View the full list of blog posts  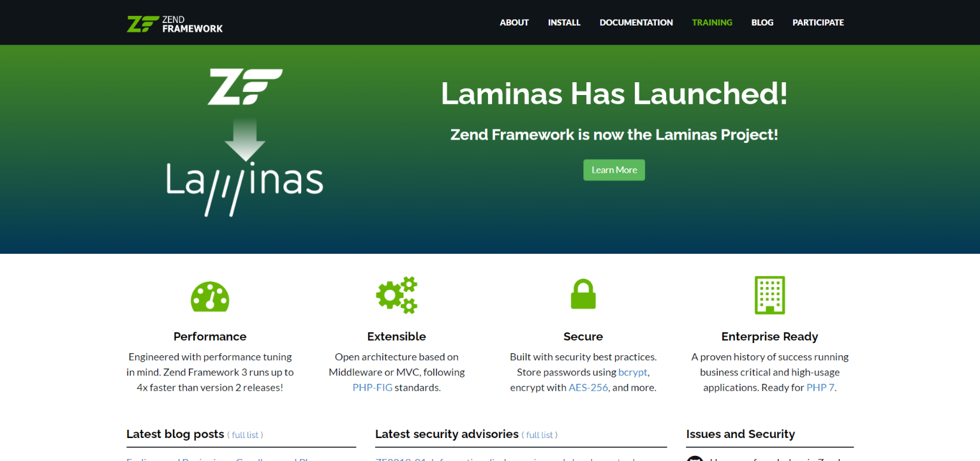[246, 435]
